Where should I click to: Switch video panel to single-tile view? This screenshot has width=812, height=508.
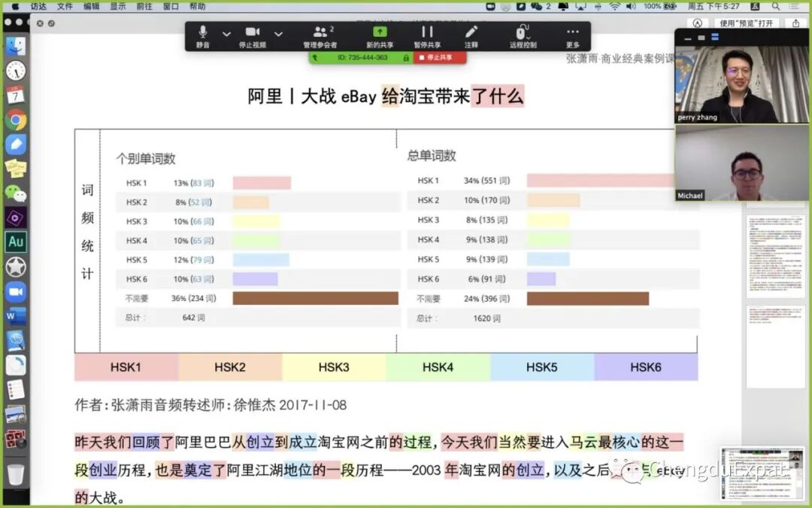coord(701,38)
